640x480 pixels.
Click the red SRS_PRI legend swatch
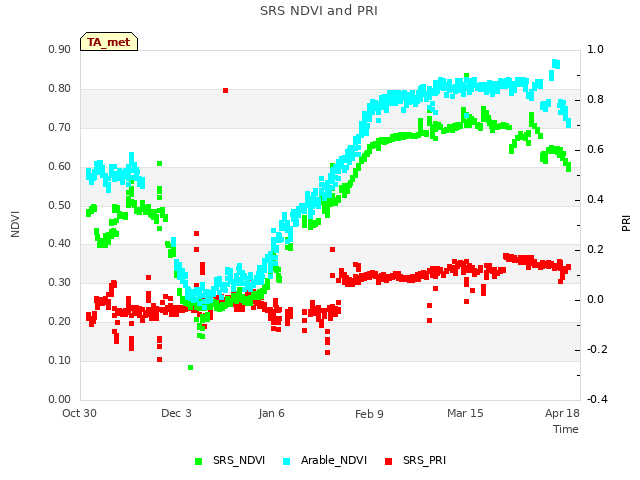pyautogui.click(x=389, y=461)
